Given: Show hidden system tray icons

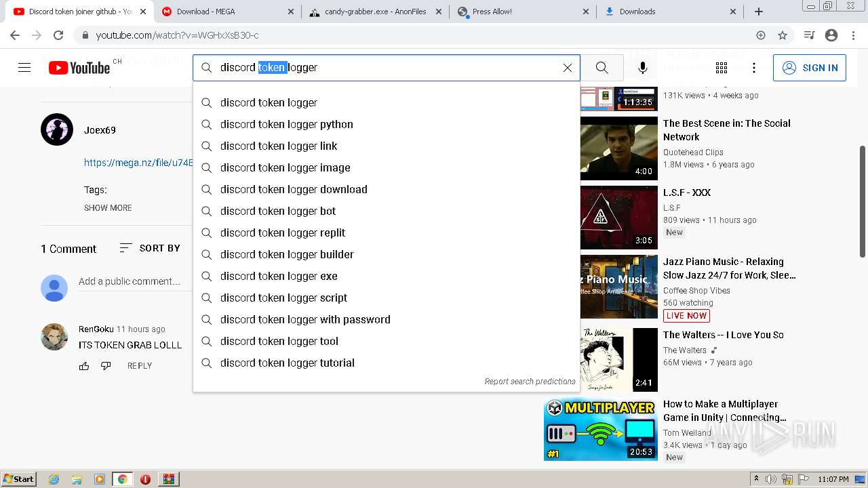Looking at the screenshot, I should pos(756,479).
